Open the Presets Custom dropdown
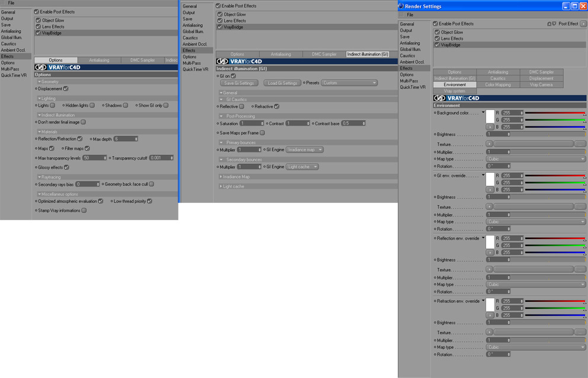Viewport: 588px width, 378px height. [x=349, y=83]
